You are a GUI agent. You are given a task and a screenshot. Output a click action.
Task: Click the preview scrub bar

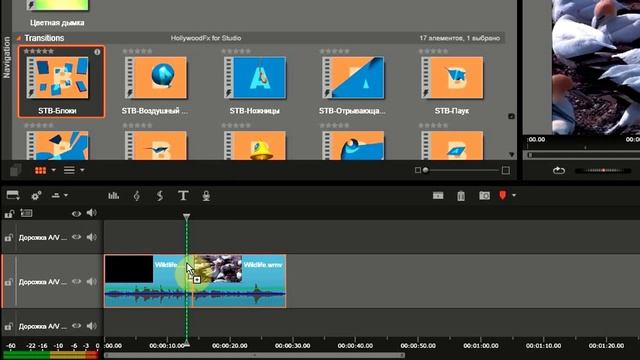[583, 155]
